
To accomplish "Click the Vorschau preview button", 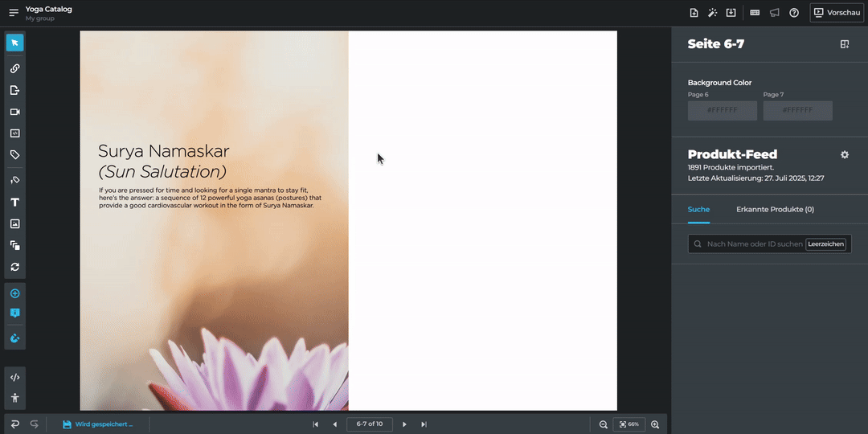I will [x=837, y=13].
